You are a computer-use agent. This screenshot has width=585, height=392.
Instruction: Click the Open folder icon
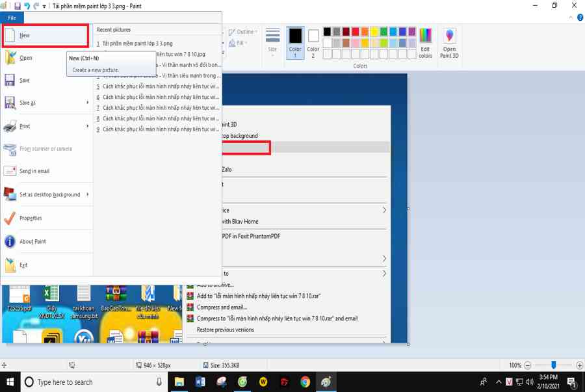(x=10, y=58)
